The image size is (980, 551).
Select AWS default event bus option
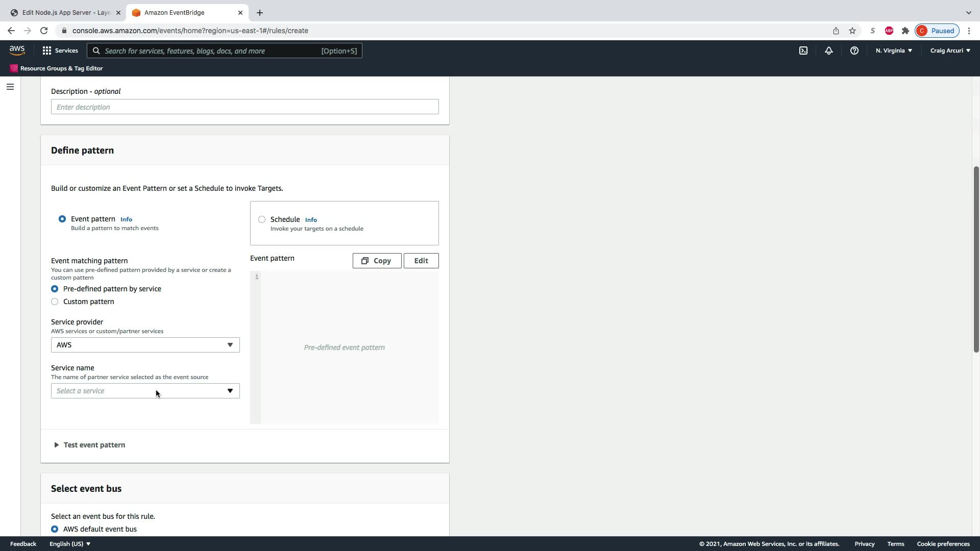tap(55, 529)
